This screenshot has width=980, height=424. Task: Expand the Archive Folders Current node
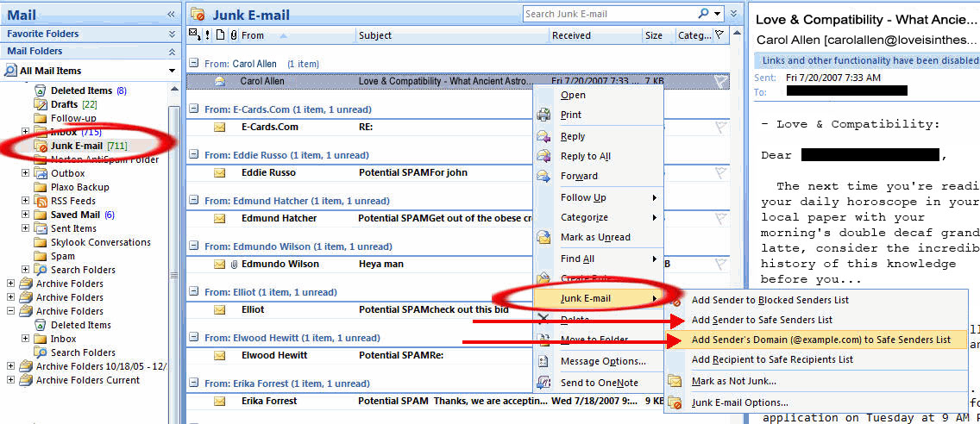(10, 380)
